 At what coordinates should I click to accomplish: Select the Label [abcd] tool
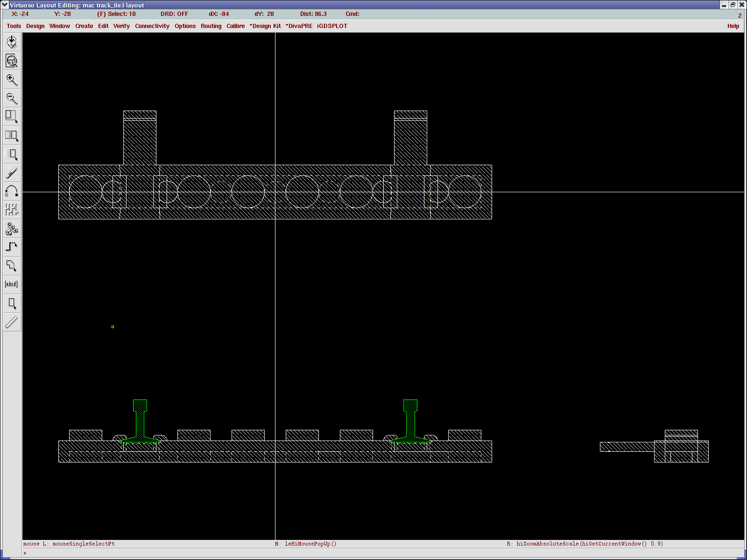pos(12,285)
